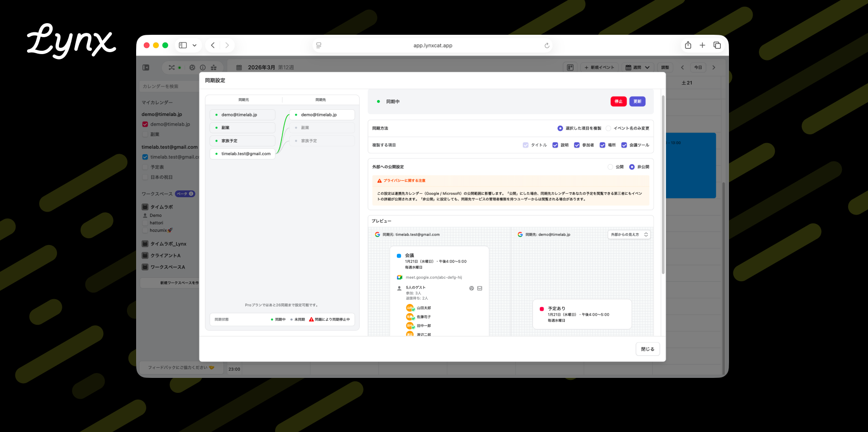Click the Google Meet icon in preview card
Viewport: 868px width, 432px height.
point(399,277)
